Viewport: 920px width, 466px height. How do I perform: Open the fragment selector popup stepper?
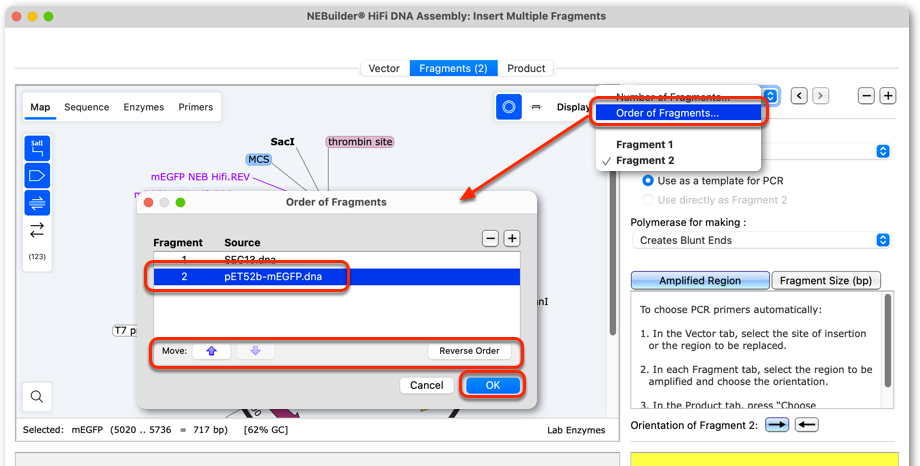point(771,96)
